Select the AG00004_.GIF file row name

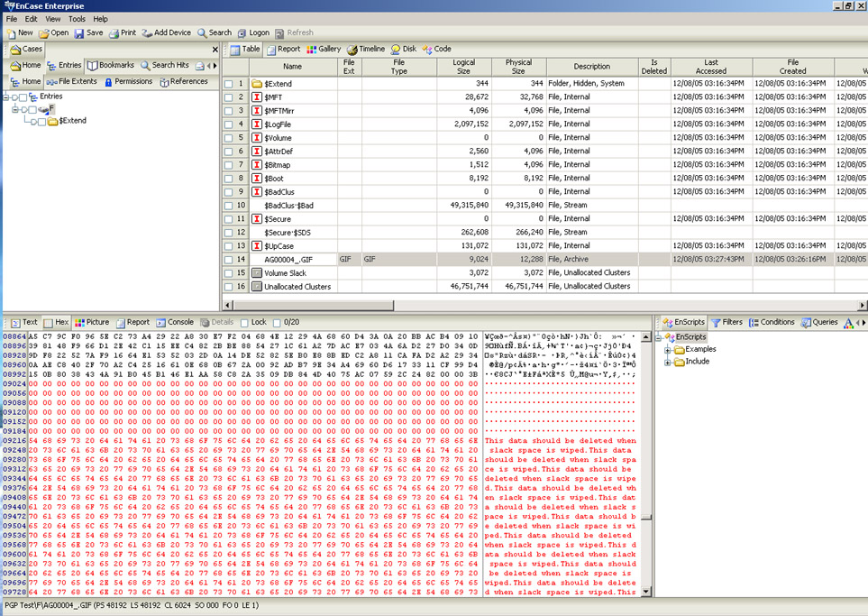pyautogui.click(x=288, y=259)
